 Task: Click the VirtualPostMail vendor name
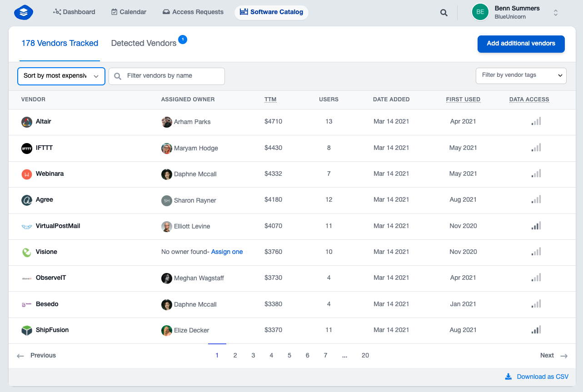[x=58, y=226]
